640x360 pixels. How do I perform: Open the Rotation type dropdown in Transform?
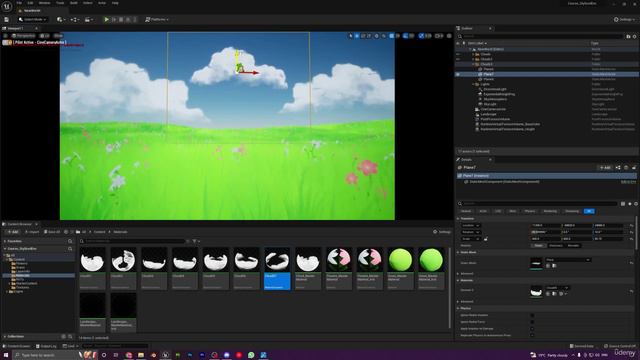click(471, 232)
